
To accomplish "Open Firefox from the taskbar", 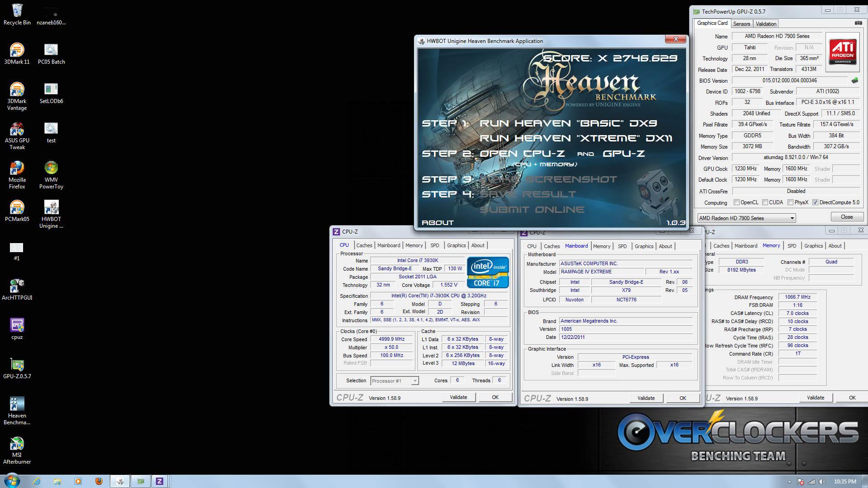I will pyautogui.click(x=99, y=481).
